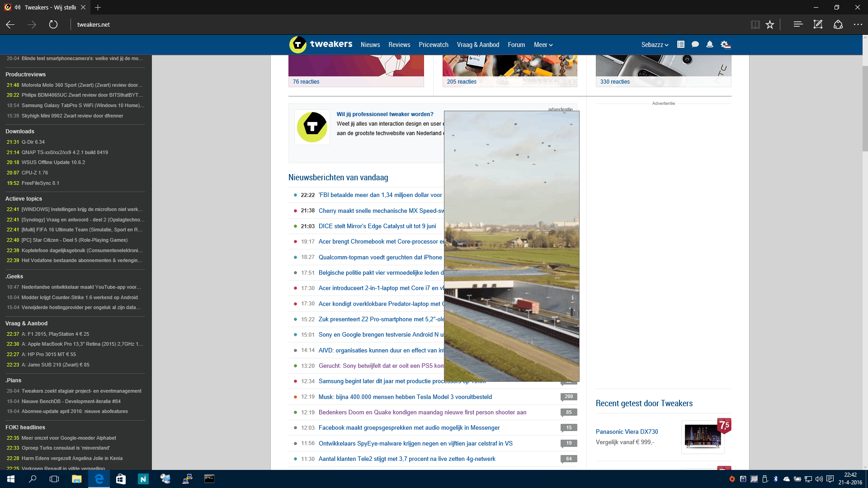Click the browser Forward arrow
This screenshot has height=488, width=868.
pos(32,24)
